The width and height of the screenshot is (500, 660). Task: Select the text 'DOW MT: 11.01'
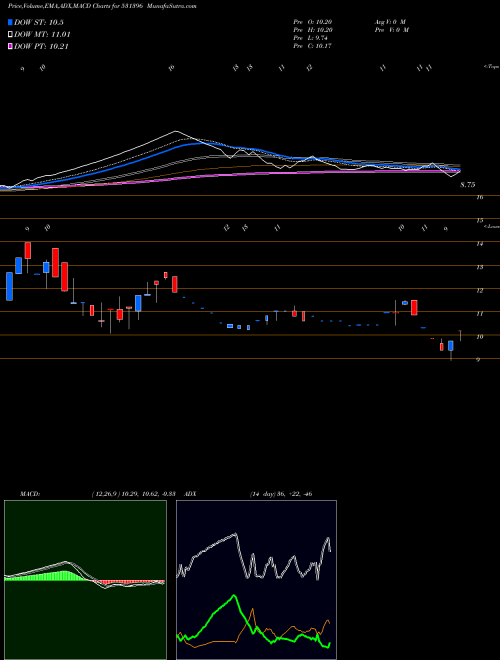pyautogui.click(x=42, y=35)
